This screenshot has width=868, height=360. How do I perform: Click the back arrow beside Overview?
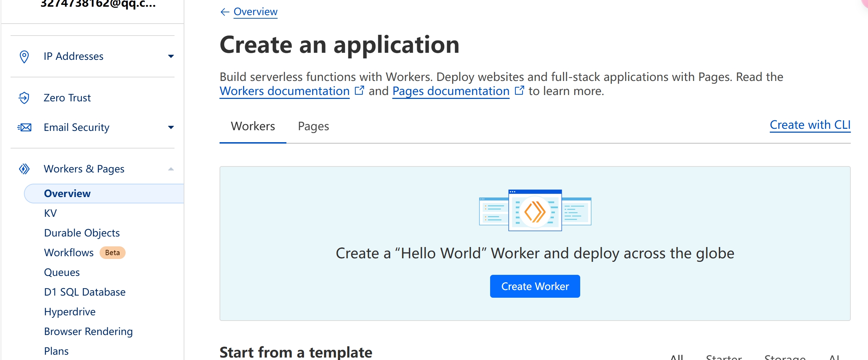(x=224, y=12)
